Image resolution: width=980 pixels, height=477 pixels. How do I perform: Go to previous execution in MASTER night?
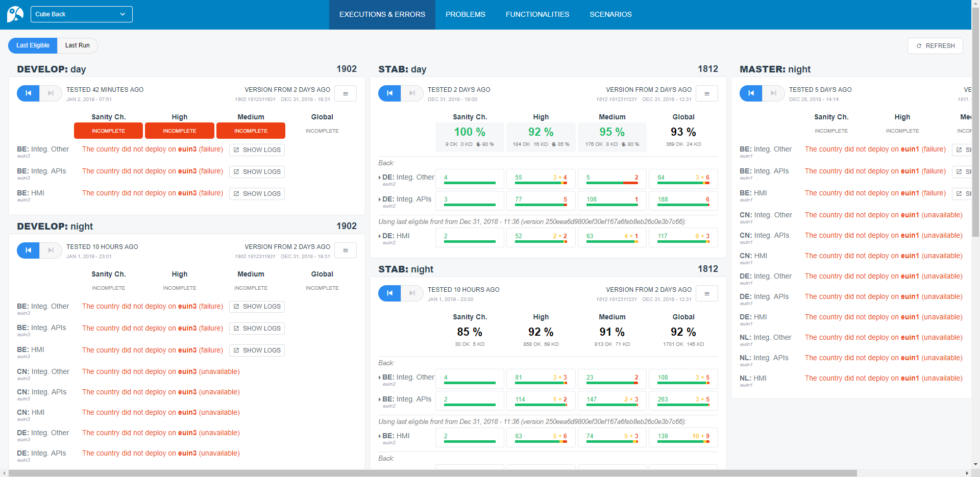(751, 93)
